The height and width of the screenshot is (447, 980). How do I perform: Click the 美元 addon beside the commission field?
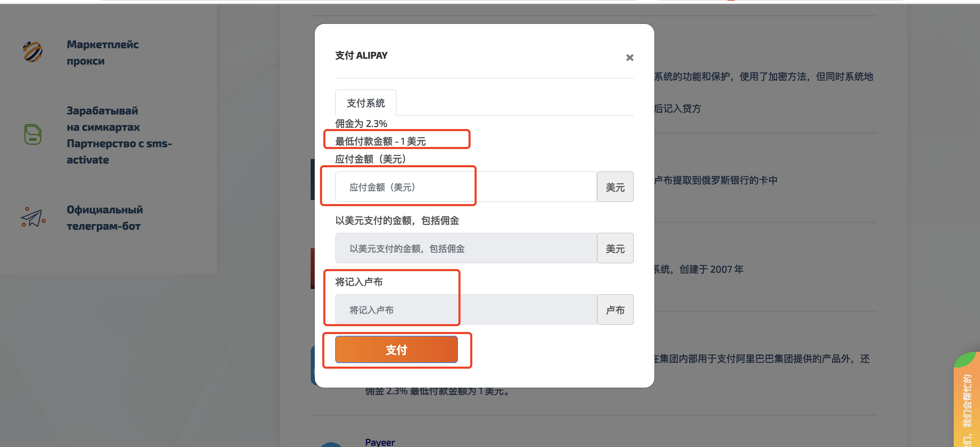point(615,248)
